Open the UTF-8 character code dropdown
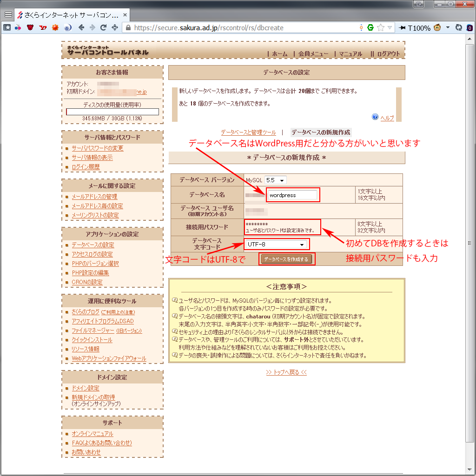 coord(276,244)
